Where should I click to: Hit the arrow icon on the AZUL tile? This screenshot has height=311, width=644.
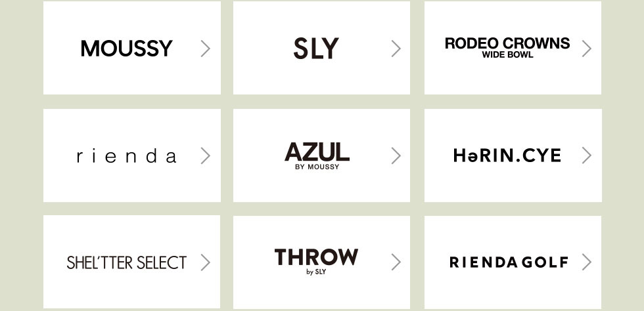tap(396, 155)
